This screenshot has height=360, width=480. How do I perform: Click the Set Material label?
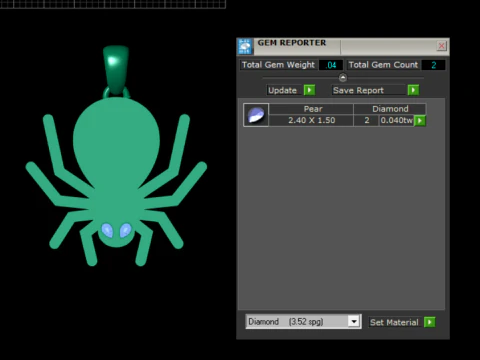coord(394,322)
